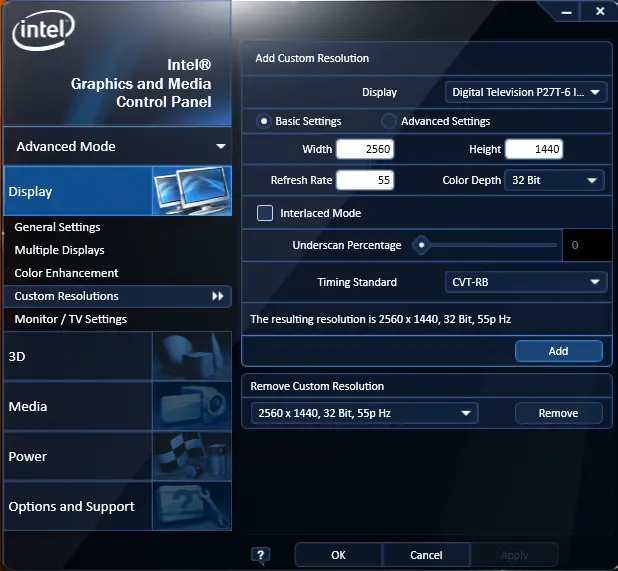The height and width of the screenshot is (571, 618).
Task: Open the Timing Standard dropdown
Action: pos(526,282)
